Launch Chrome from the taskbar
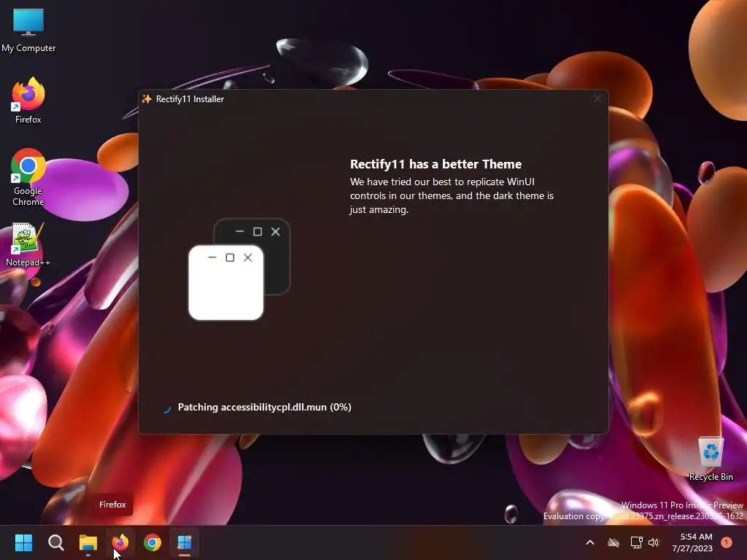This screenshot has width=747, height=560. click(x=152, y=542)
